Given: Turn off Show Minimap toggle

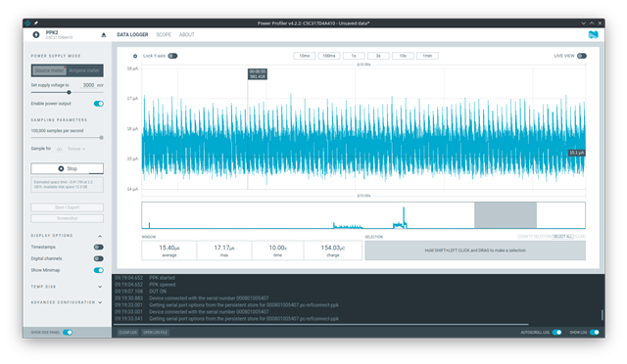Looking at the screenshot, I should coord(99,270).
